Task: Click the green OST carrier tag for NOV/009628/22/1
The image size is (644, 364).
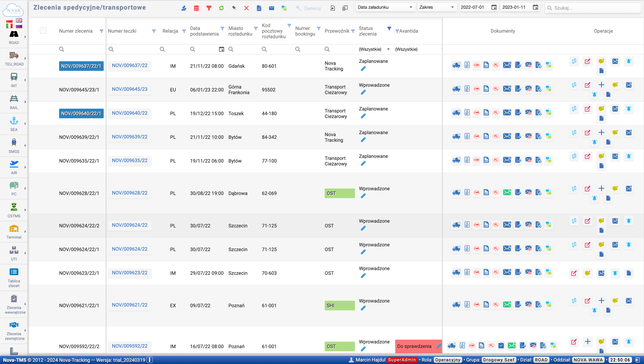Action: click(x=339, y=193)
